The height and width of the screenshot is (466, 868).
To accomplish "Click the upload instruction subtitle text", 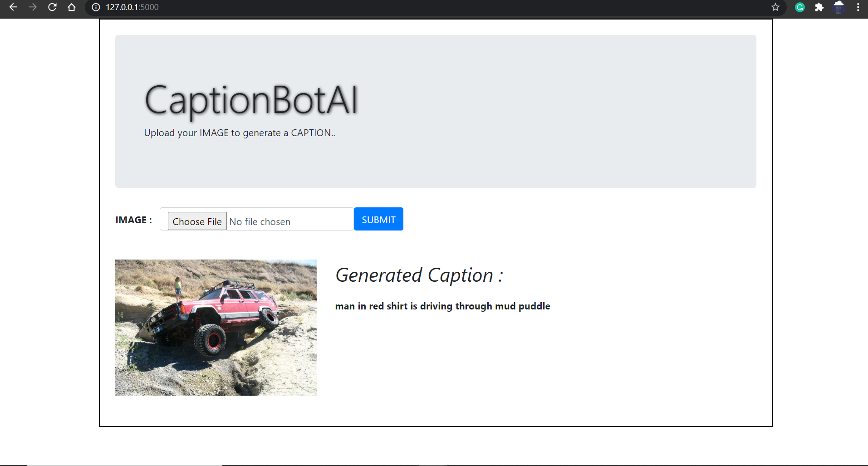I will pyautogui.click(x=240, y=132).
